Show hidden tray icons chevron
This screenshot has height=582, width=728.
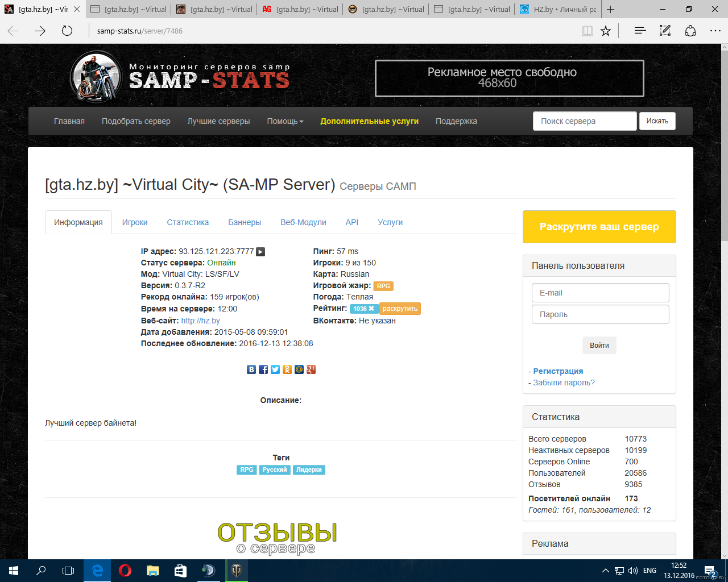click(x=606, y=571)
